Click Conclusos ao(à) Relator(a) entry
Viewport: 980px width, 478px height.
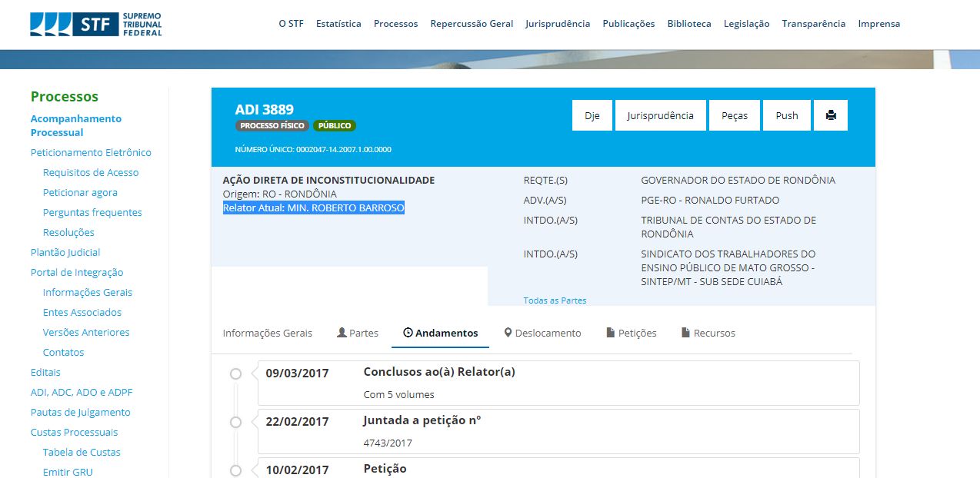coord(439,372)
